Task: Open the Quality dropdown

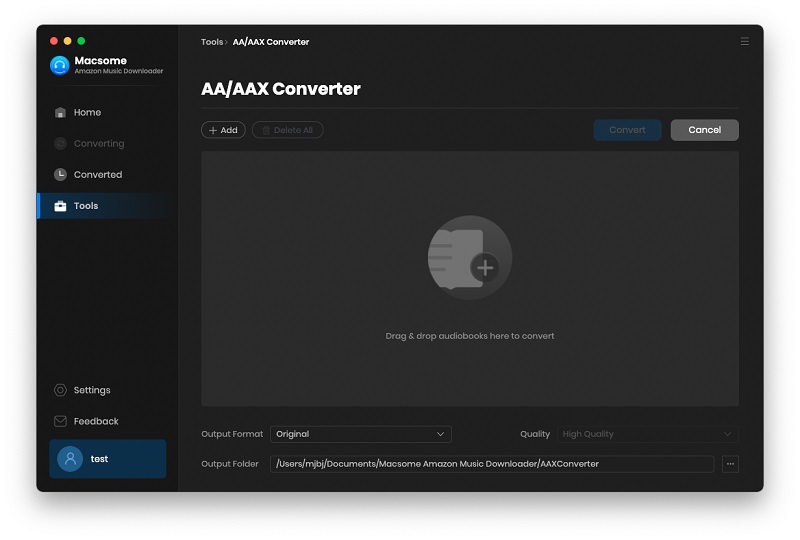Action: coord(647,434)
